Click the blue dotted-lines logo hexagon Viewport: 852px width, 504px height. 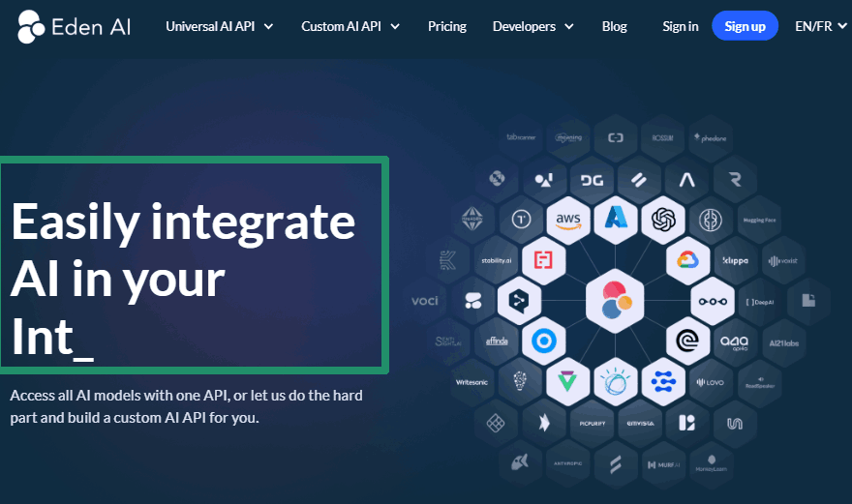663,381
